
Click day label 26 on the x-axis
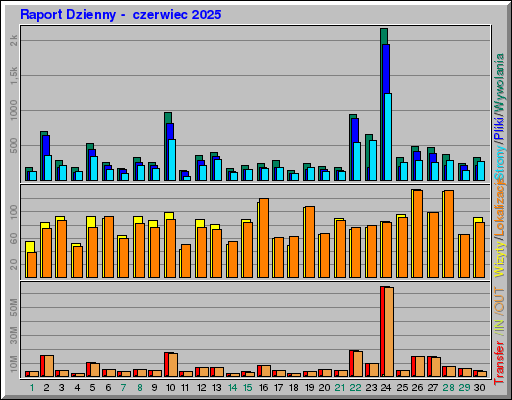click(x=417, y=388)
